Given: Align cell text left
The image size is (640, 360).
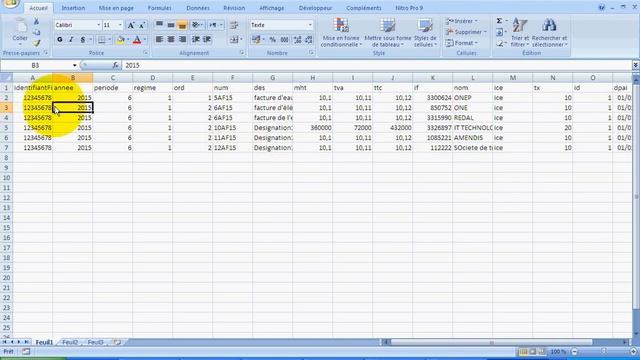Looking at the screenshot, I should [160, 39].
